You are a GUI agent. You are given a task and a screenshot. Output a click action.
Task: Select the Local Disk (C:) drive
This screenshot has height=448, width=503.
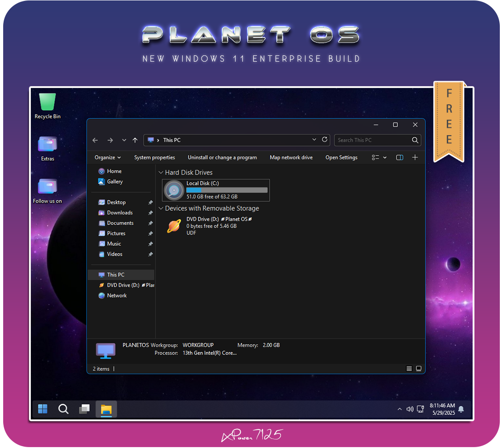pyautogui.click(x=216, y=190)
